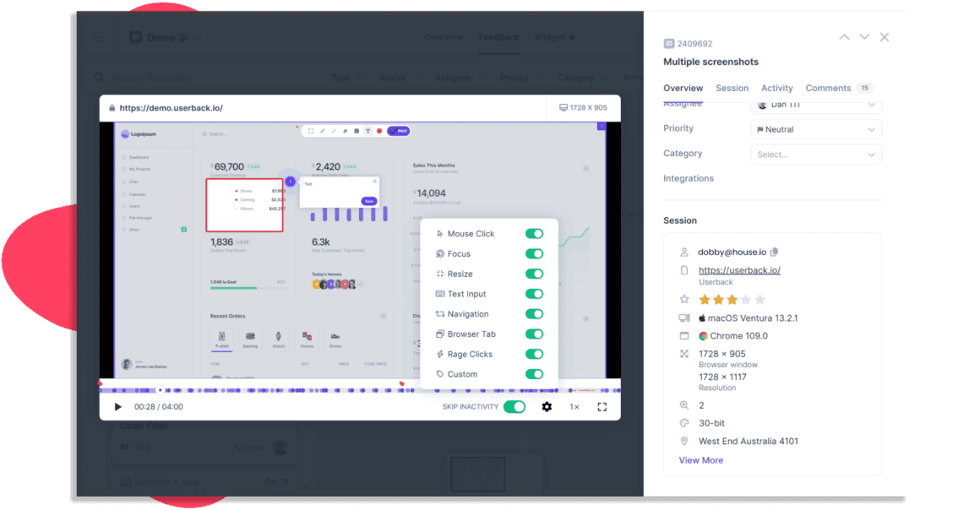The width and height of the screenshot is (980, 510).
Task: Toggle Skip Inactivity off
Action: tap(514, 407)
